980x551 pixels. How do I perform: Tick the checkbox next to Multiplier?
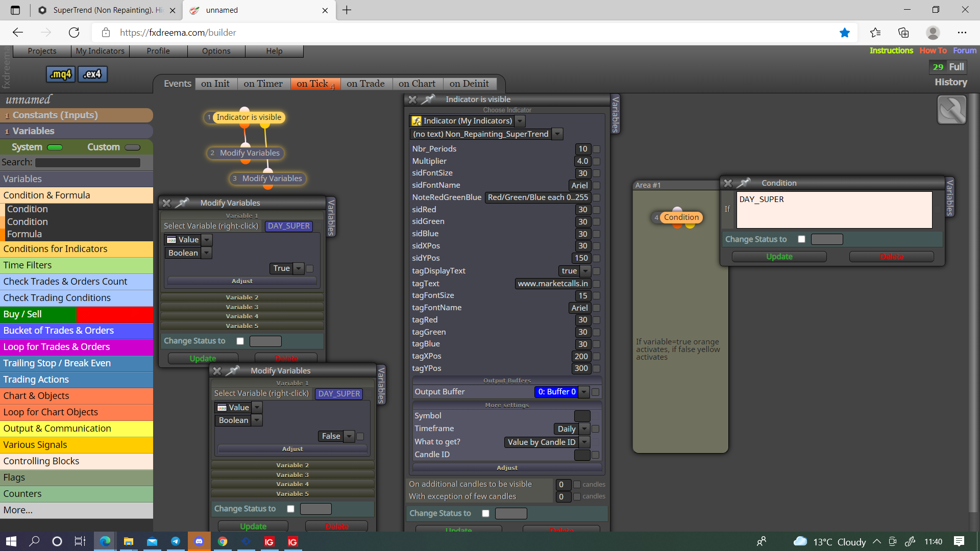tap(596, 161)
